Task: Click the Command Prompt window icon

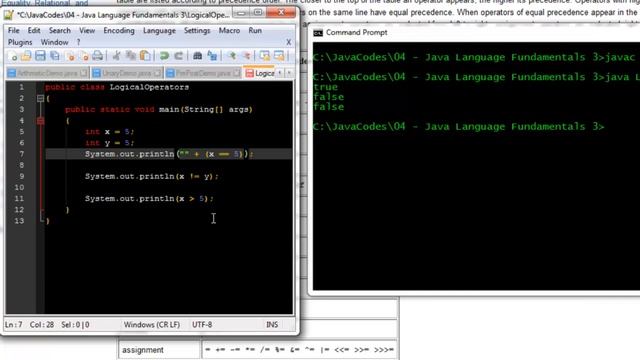Action: pyautogui.click(x=318, y=33)
